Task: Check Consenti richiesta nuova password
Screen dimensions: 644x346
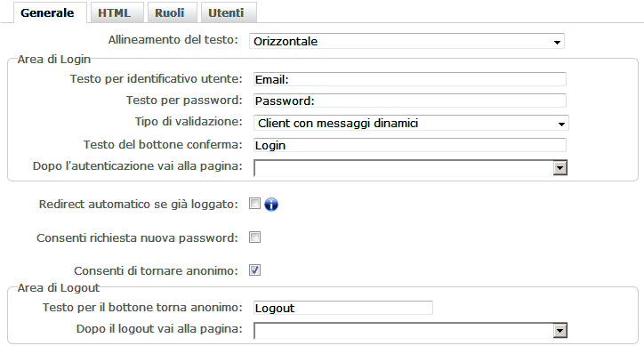Action: point(254,237)
